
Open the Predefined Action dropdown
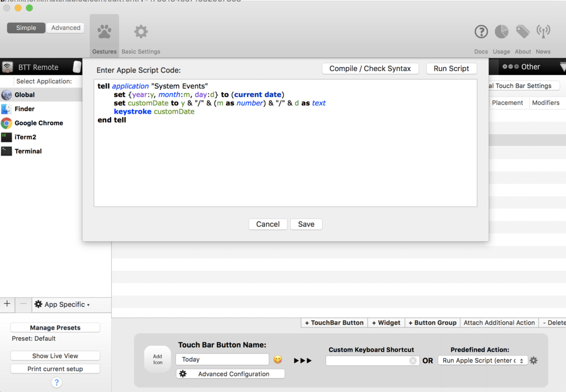(483, 361)
